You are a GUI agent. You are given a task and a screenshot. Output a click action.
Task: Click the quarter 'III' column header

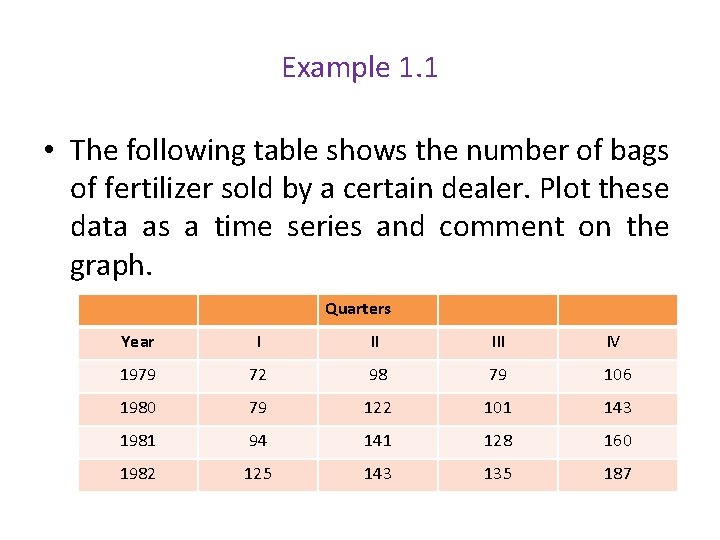(x=498, y=343)
